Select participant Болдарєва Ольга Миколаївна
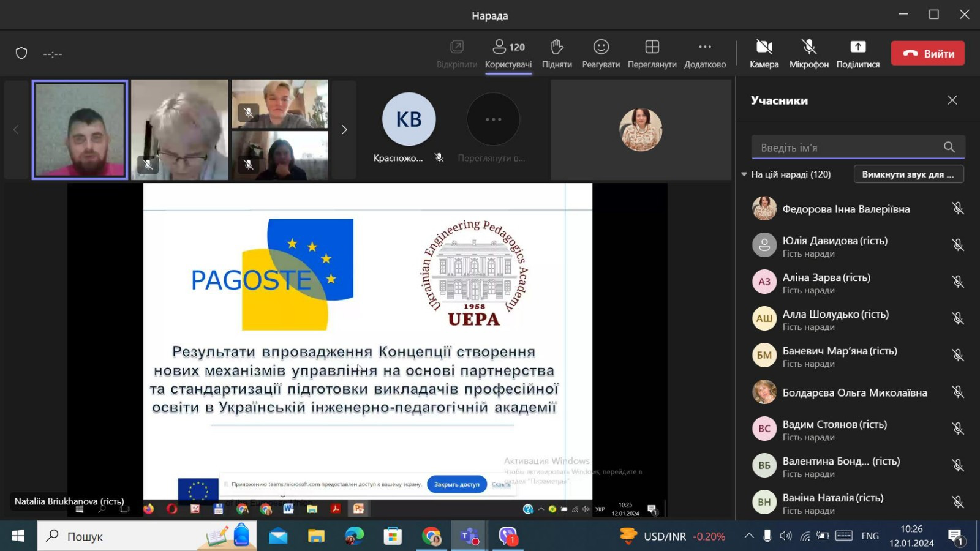 click(x=854, y=392)
